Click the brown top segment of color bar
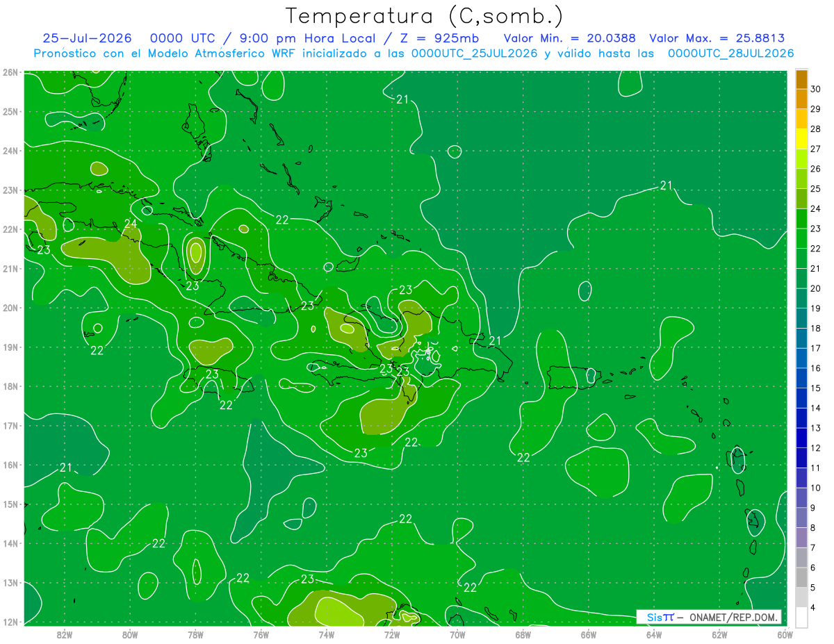 point(801,80)
